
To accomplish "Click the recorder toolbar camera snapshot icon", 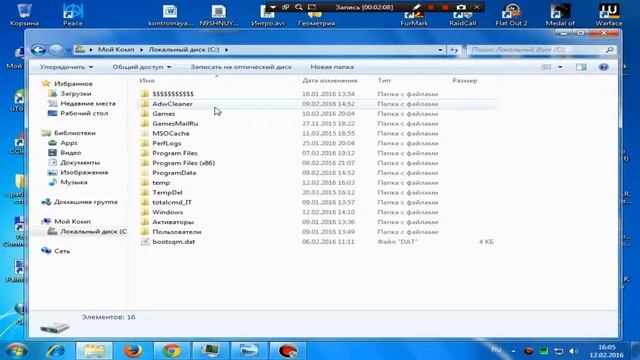I will (x=461, y=7).
